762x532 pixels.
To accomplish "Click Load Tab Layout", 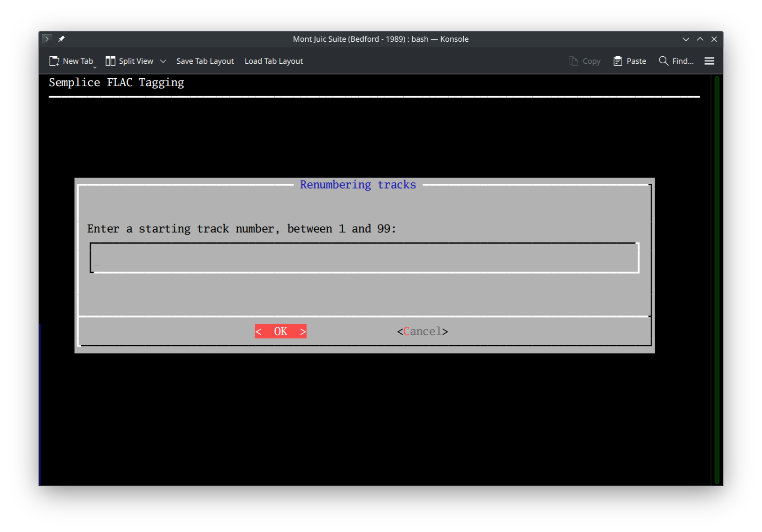I will [x=273, y=60].
